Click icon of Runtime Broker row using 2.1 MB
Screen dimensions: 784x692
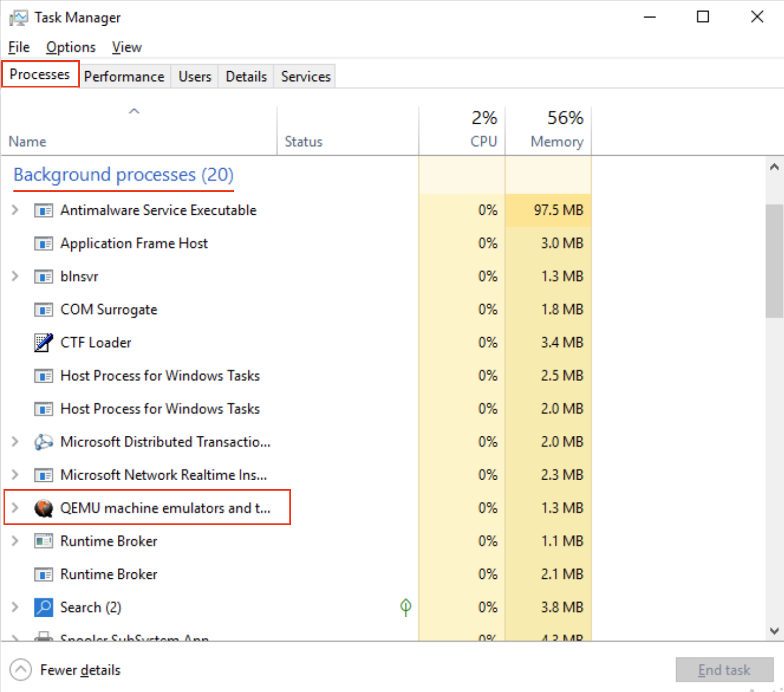[x=43, y=575]
